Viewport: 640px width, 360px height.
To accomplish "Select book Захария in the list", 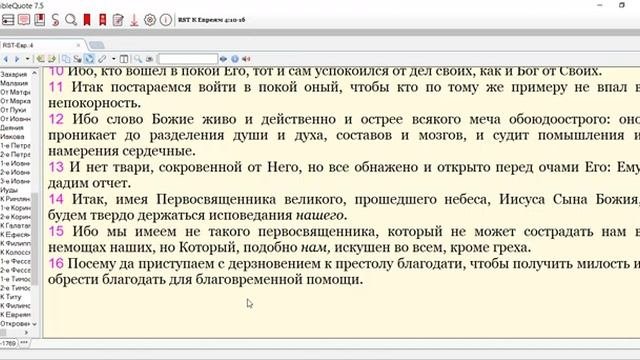I will tap(14, 74).
